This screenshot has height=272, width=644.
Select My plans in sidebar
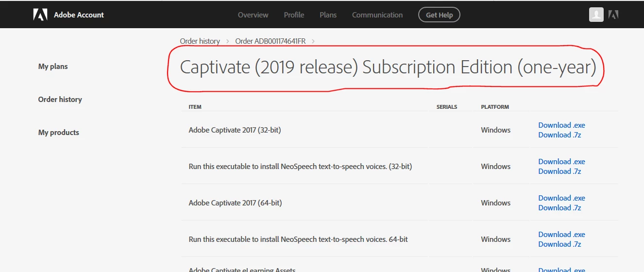click(x=53, y=67)
